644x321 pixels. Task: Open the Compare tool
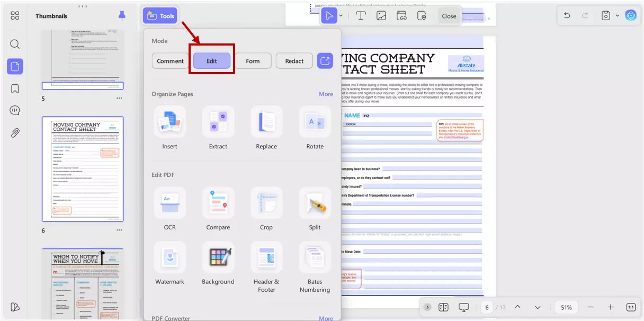point(218,209)
